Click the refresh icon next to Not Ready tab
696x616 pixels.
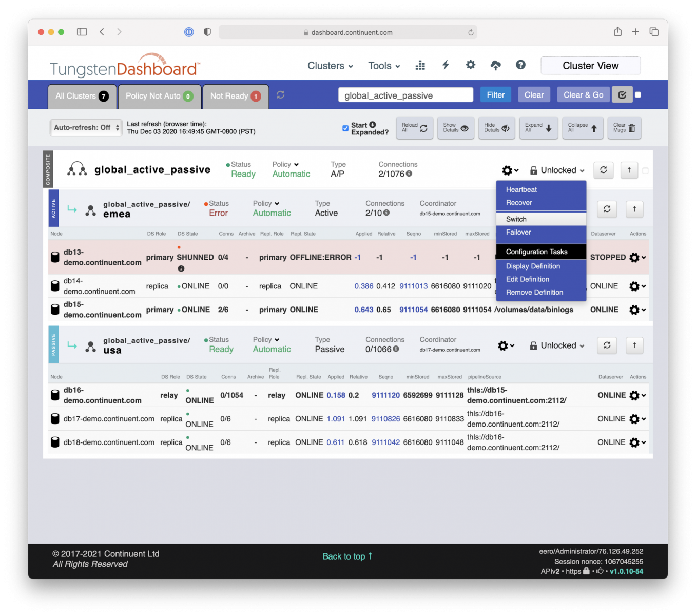pyautogui.click(x=280, y=95)
